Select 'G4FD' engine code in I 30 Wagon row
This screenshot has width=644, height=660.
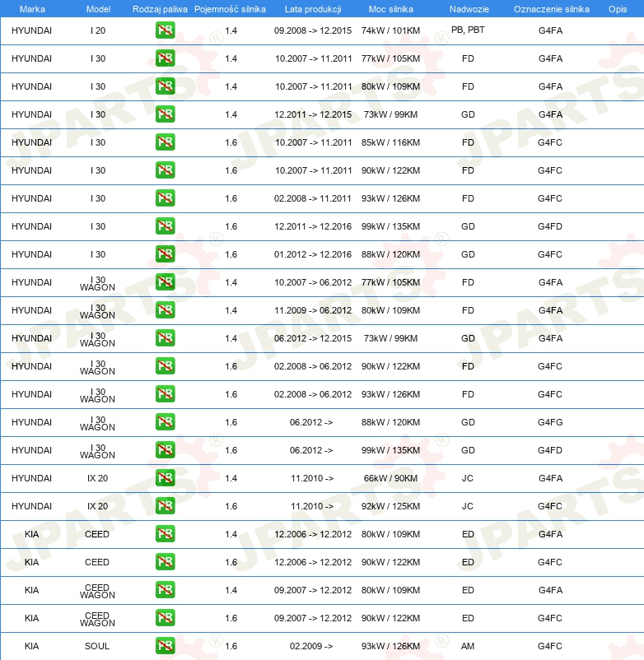tap(550, 450)
